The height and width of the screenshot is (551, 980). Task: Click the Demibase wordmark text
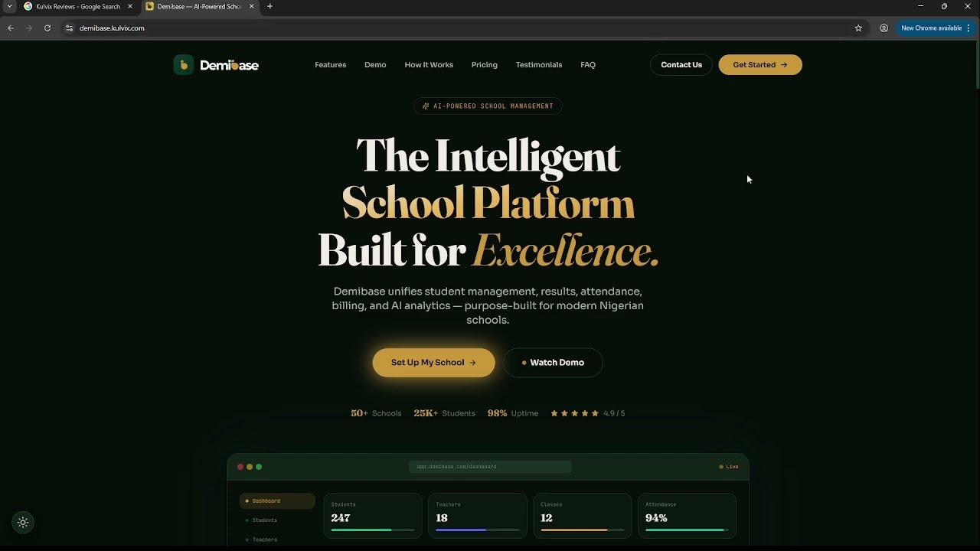[x=230, y=65]
